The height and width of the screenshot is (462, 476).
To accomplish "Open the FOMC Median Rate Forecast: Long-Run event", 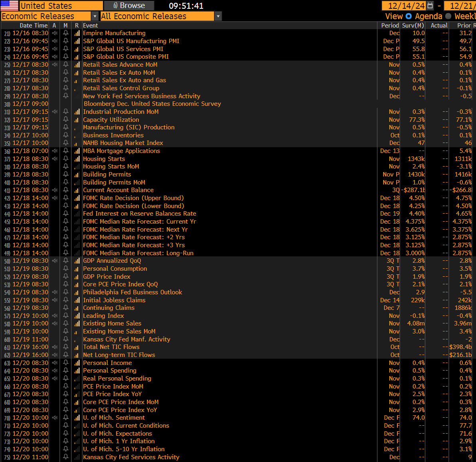I will (x=138, y=253).
